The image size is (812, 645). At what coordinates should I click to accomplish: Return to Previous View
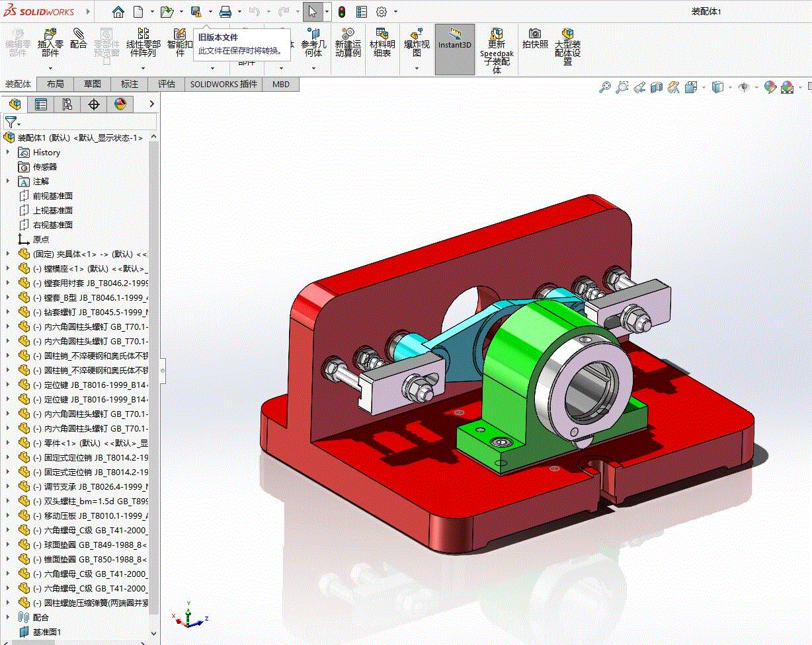click(x=639, y=87)
